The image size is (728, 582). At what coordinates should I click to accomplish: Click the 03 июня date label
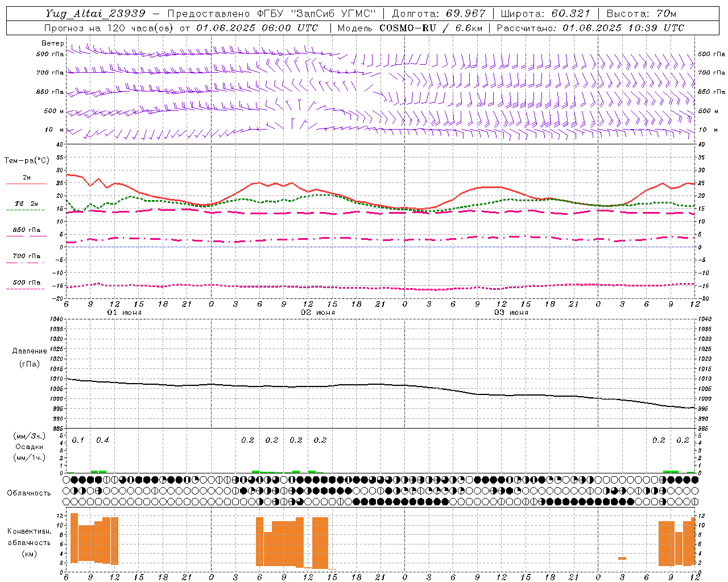pyautogui.click(x=511, y=313)
